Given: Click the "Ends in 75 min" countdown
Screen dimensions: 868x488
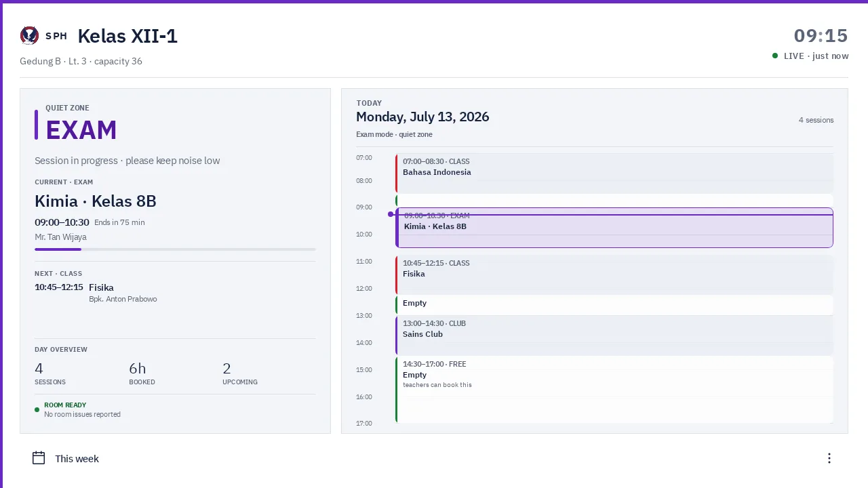Looking at the screenshot, I should pyautogui.click(x=119, y=222).
